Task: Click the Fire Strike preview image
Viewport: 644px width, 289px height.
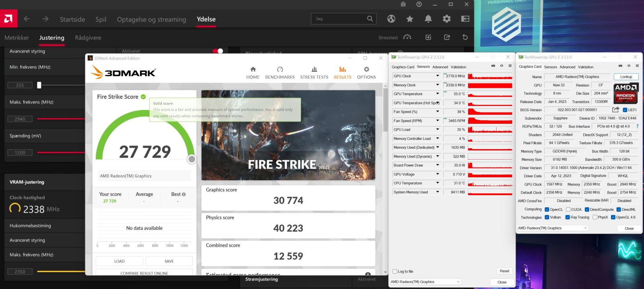Action: pyautogui.click(x=288, y=135)
